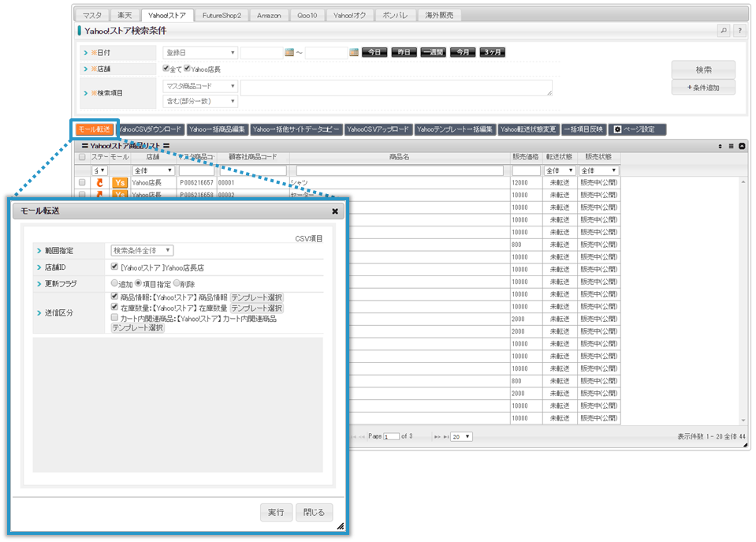
Task: Open the start date calendar picker
Action: point(289,53)
